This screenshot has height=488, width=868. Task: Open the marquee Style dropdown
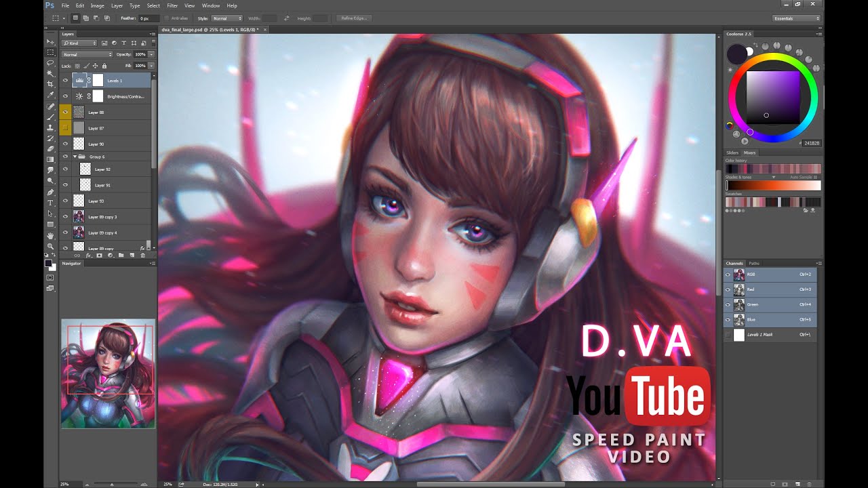coord(227,18)
